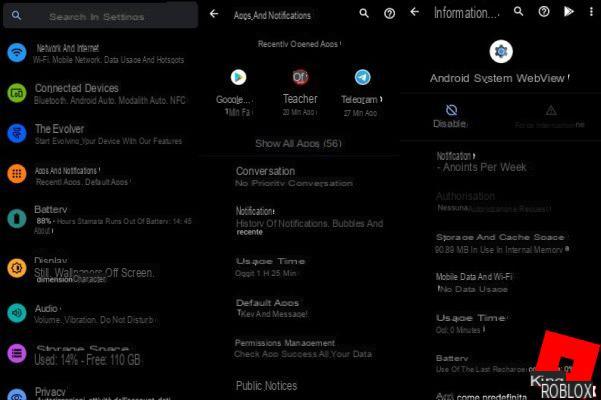Tap The Evolver blue icon

(x=17, y=133)
